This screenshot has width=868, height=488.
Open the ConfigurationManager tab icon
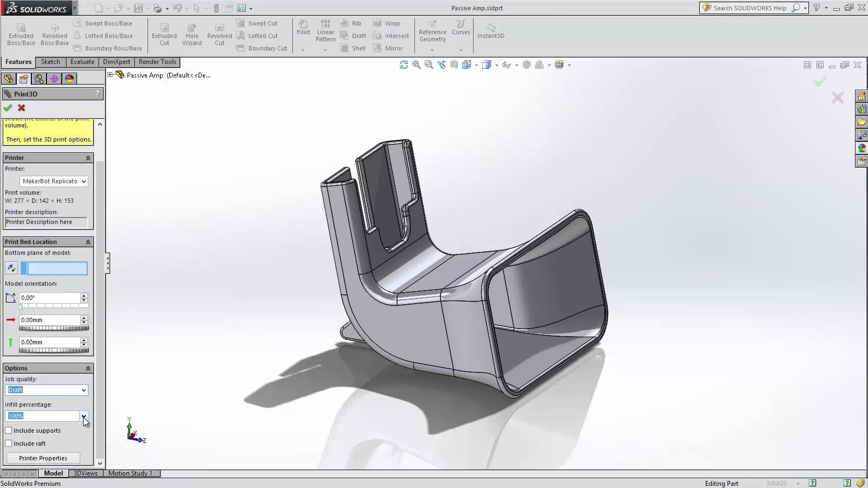click(x=39, y=79)
